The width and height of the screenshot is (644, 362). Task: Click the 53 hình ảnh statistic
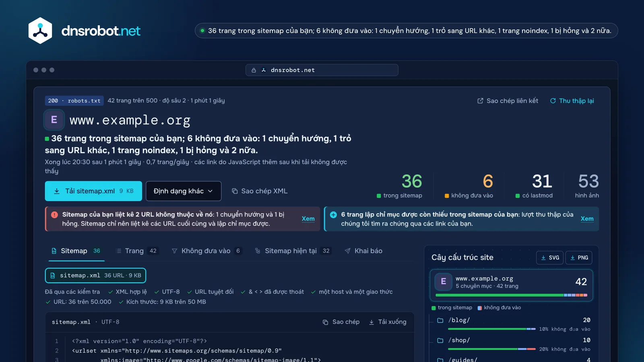[x=587, y=186]
